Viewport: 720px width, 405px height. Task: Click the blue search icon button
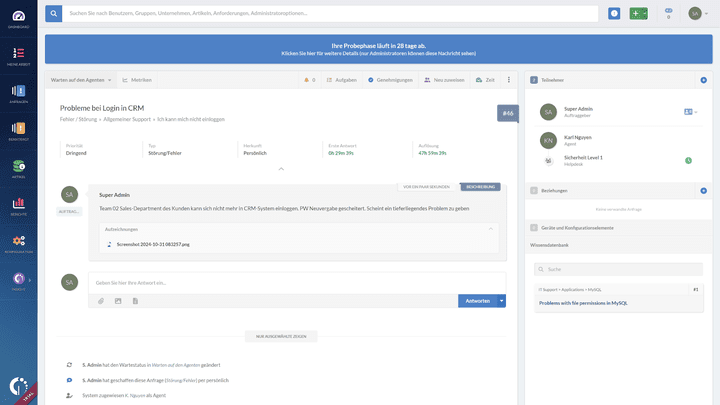pyautogui.click(x=53, y=14)
